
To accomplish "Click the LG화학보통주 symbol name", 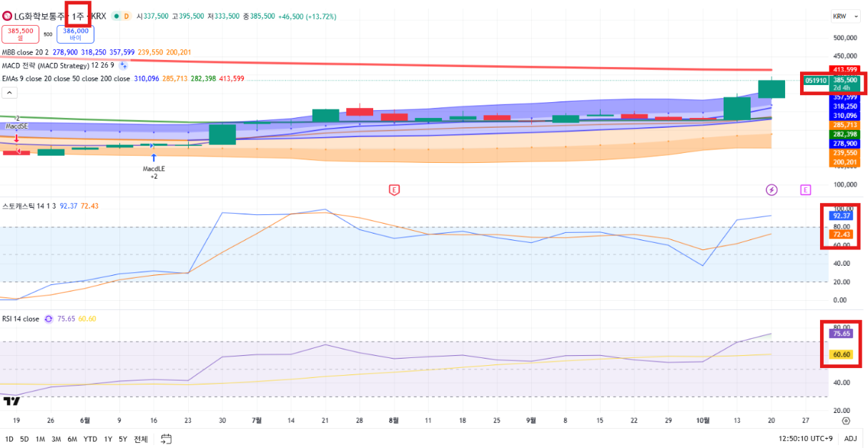I will point(41,16).
